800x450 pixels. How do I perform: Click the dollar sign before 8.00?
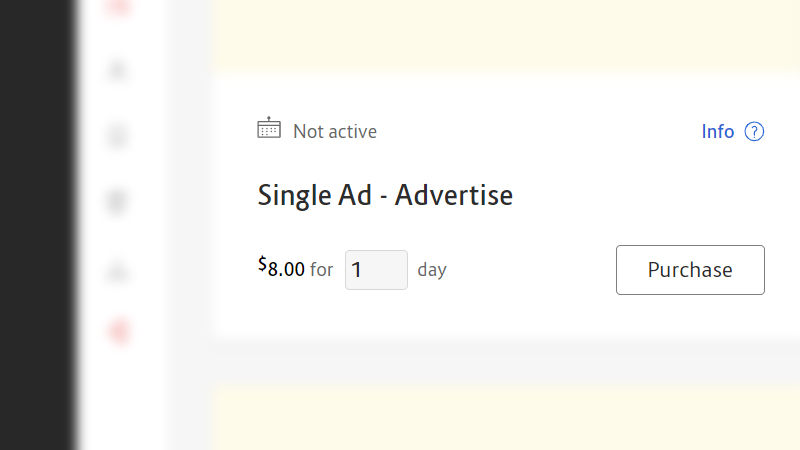tap(262, 264)
